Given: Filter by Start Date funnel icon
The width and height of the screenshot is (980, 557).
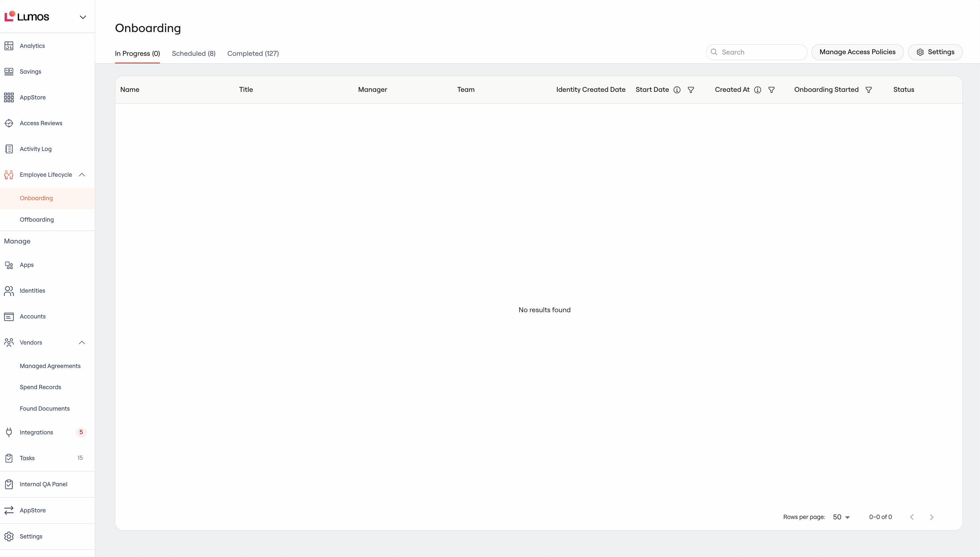Looking at the screenshot, I should coord(691,90).
